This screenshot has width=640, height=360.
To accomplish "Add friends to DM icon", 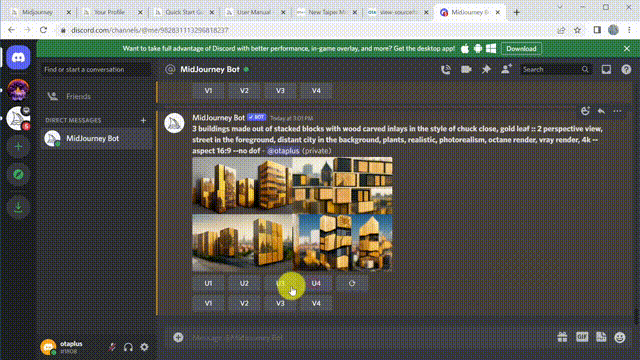I will point(506,69).
